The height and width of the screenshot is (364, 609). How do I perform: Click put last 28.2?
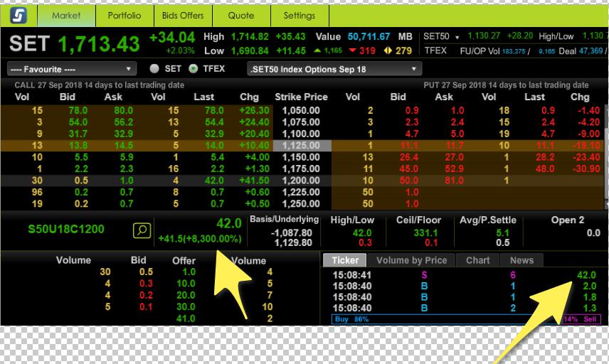point(545,157)
